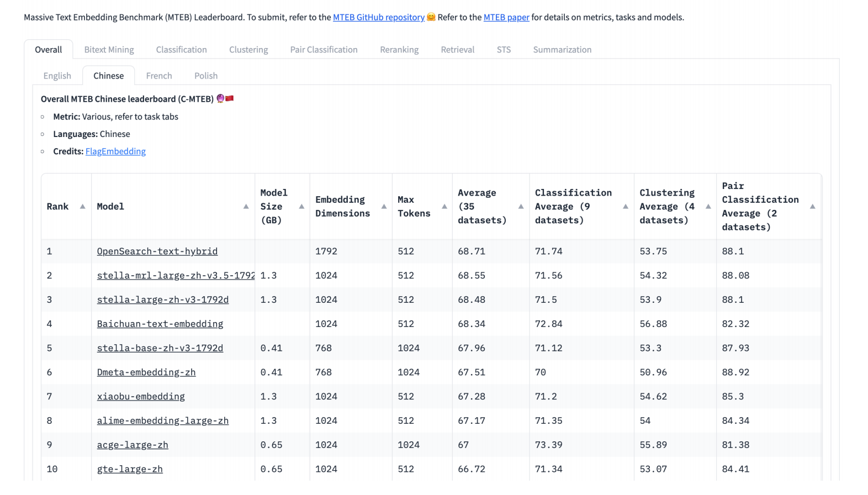868x495 pixels.
Task: Sort by Model name arrow icon
Action: (x=246, y=207)
